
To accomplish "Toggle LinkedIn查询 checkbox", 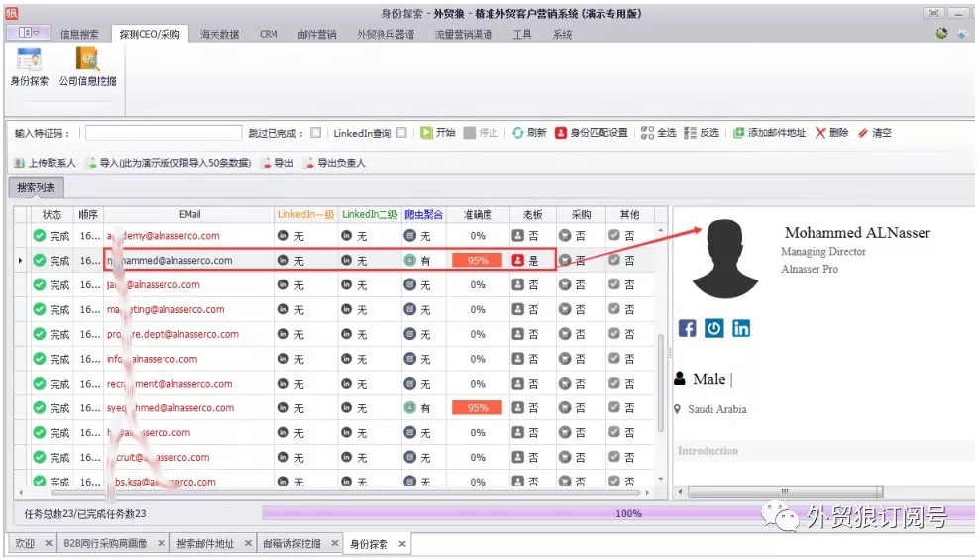I will click(402, 133).
